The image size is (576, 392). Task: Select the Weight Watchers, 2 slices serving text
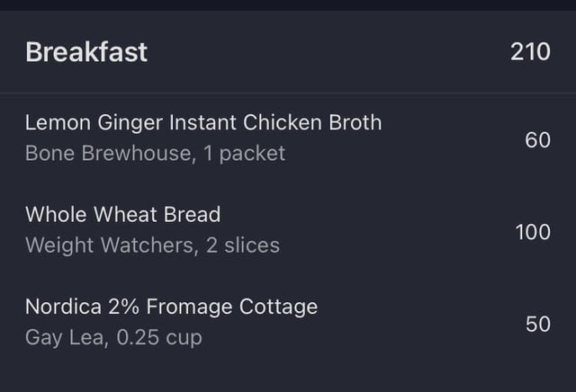152,245
